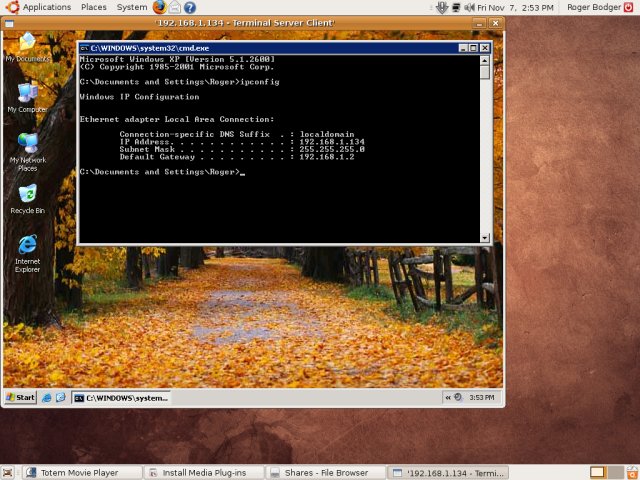Click the red power button icon
640x480 pixels.
point(629,7)
